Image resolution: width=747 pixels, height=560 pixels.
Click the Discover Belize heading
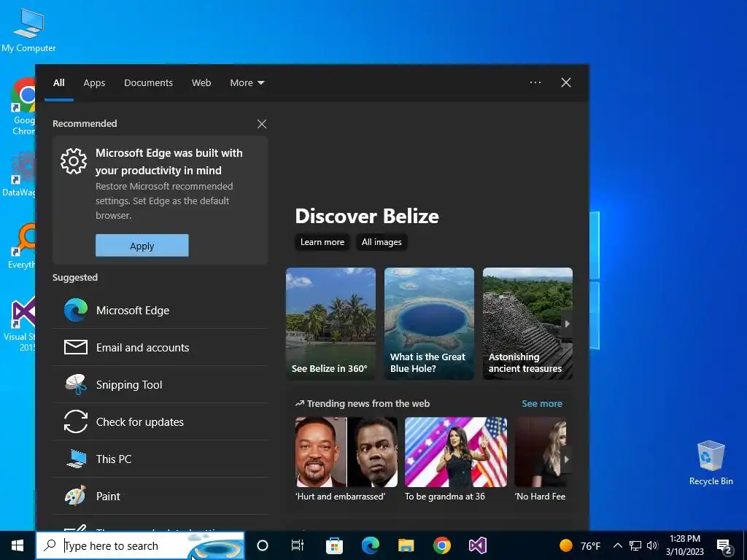(x=367, y=216)
